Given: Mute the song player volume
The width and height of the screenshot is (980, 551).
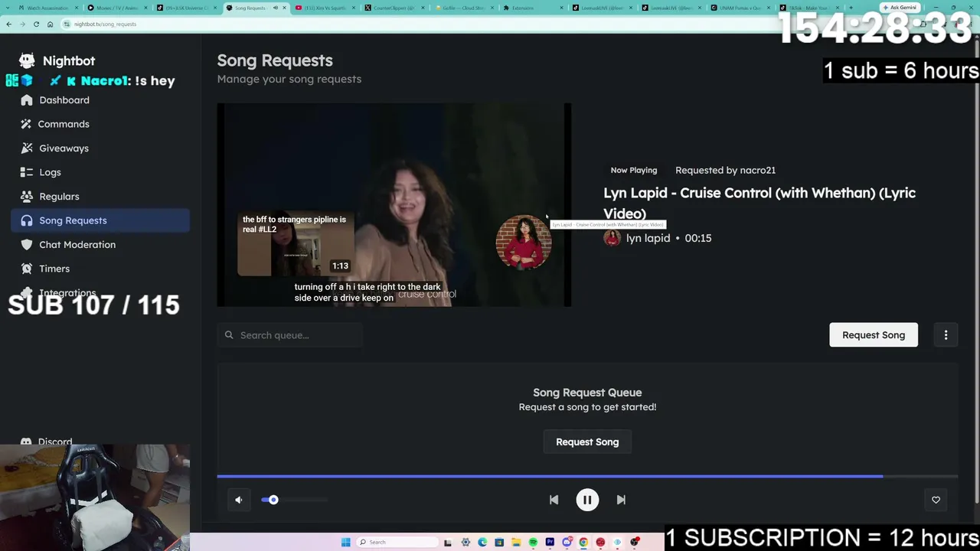Looking at the screenshot, I should point(239,500).
